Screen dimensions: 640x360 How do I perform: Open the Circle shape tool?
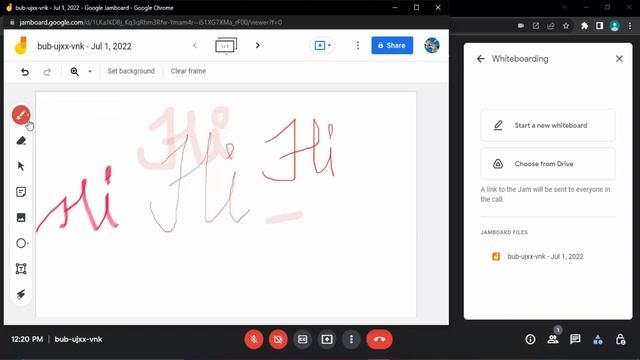[x=21, y=243]
